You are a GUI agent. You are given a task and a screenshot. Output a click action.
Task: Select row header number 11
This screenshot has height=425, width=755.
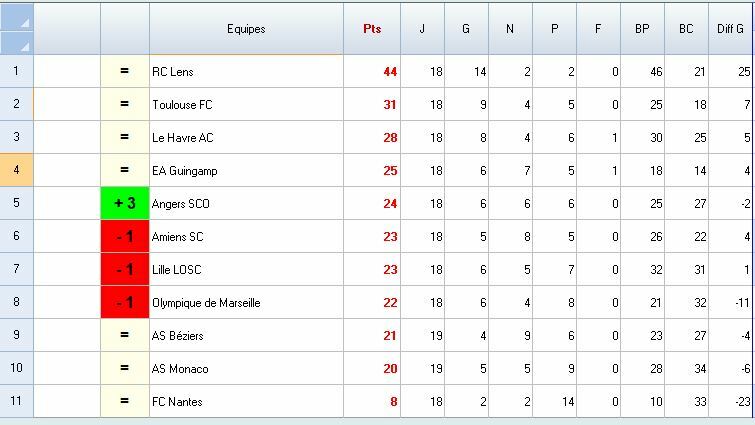(16, 401)
